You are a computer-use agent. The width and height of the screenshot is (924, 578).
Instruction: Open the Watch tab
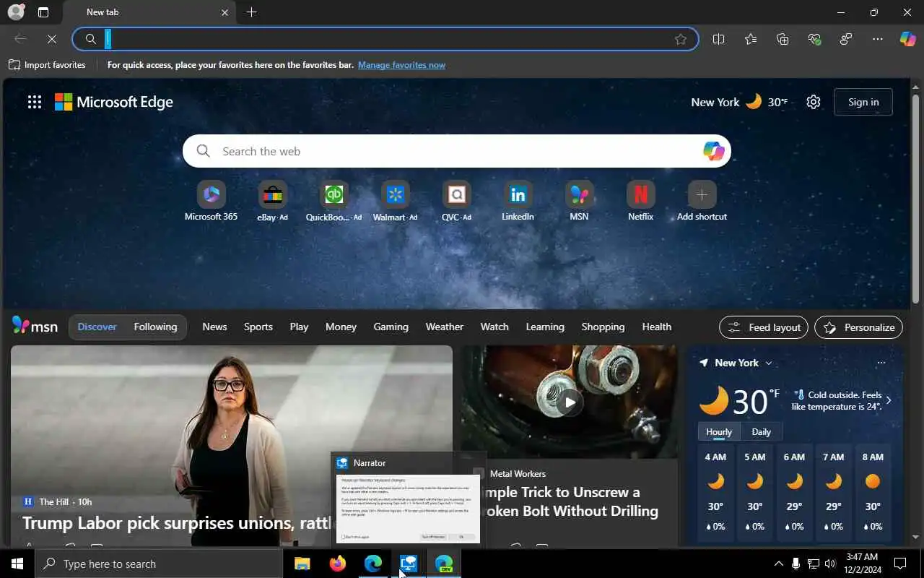click(x=494, y=327)
